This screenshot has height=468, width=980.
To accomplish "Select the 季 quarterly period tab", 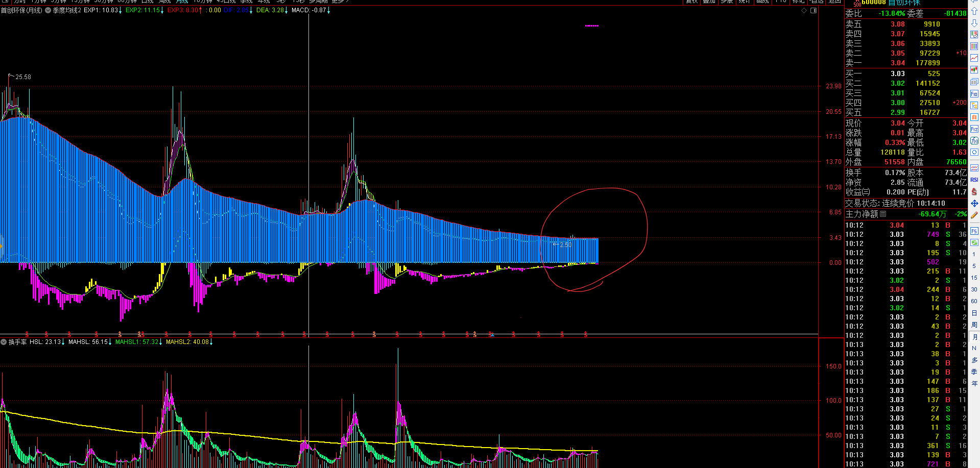I will (974, 372).
